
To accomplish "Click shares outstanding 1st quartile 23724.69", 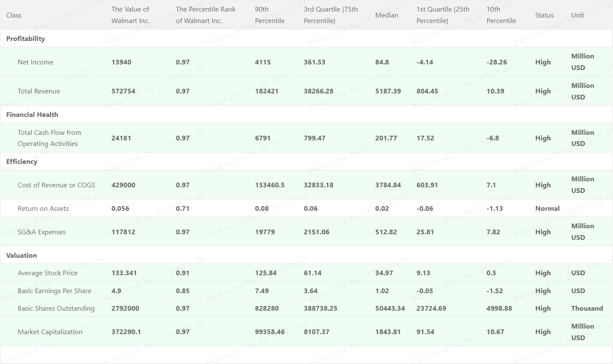I will [431, 308].
